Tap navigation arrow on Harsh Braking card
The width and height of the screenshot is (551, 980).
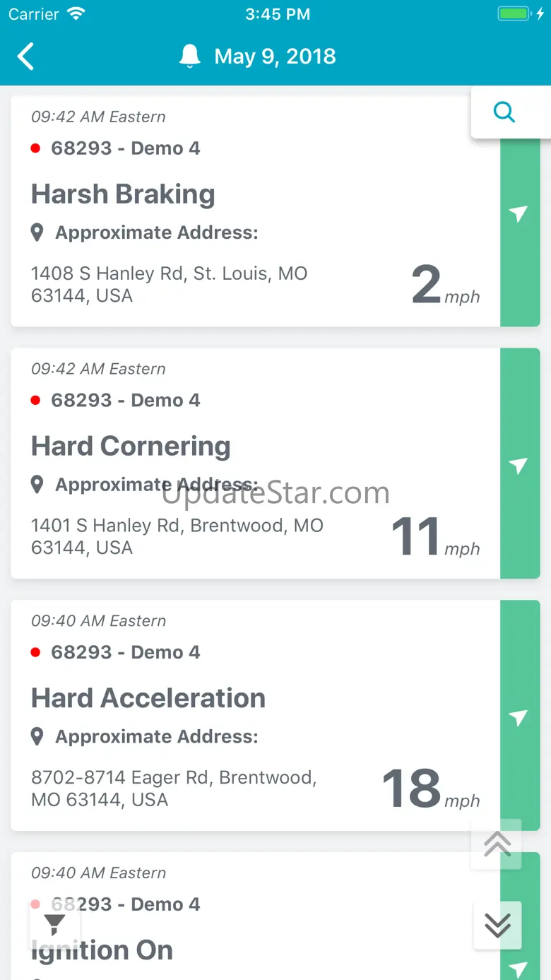tap(519, 213)
